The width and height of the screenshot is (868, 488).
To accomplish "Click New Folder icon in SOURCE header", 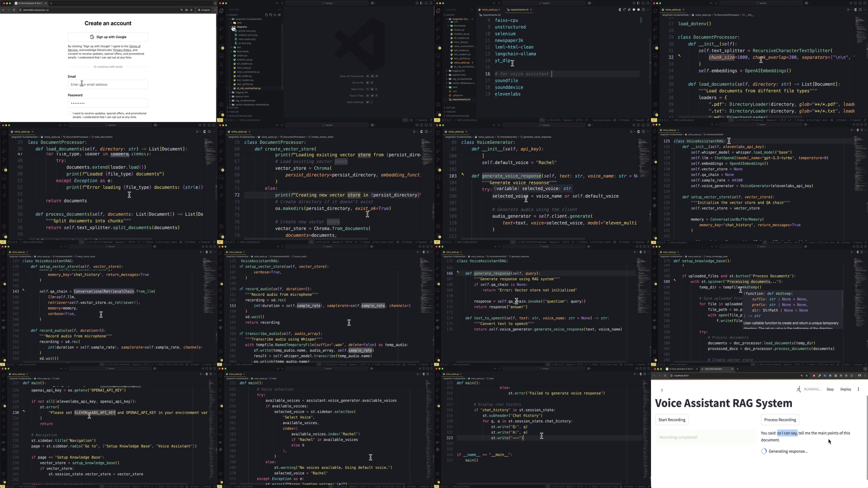I will (x=271, y=15).
